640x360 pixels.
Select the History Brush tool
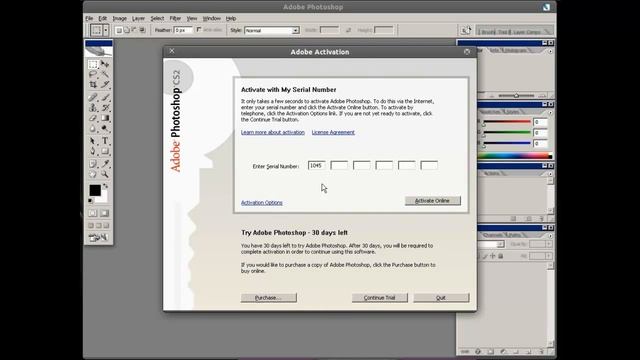(x=105, y=108)
